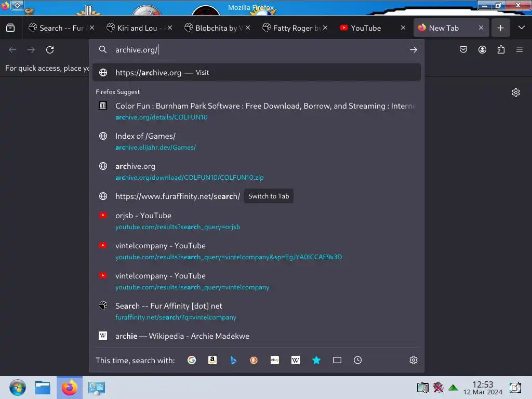Open the Firefox application menu

click(x=520, y=49)
